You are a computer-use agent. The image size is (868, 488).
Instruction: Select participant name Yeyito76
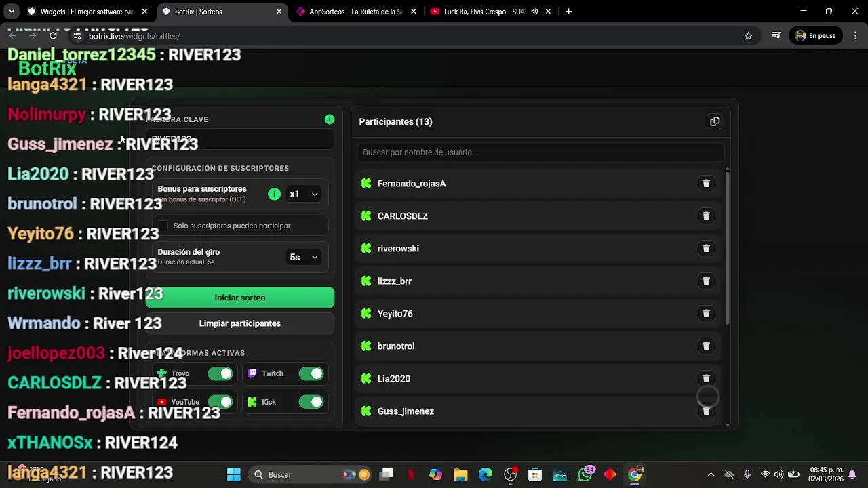point(395,314)
